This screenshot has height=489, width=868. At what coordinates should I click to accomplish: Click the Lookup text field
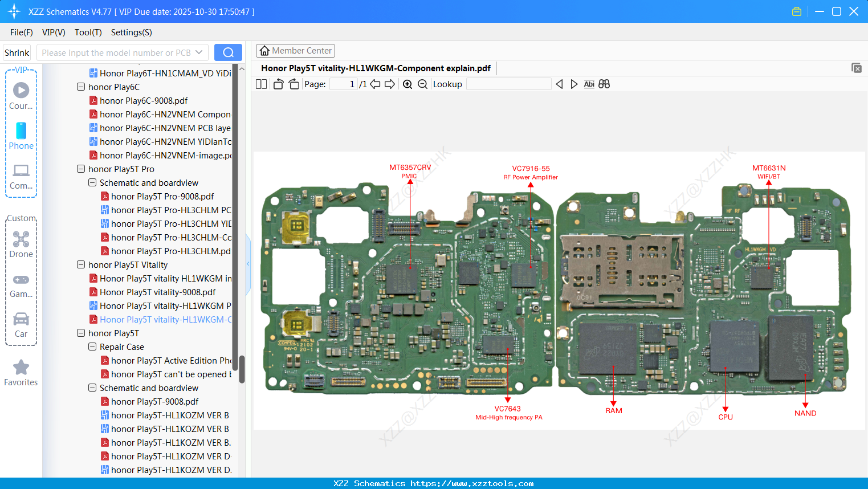coord(508,84)
